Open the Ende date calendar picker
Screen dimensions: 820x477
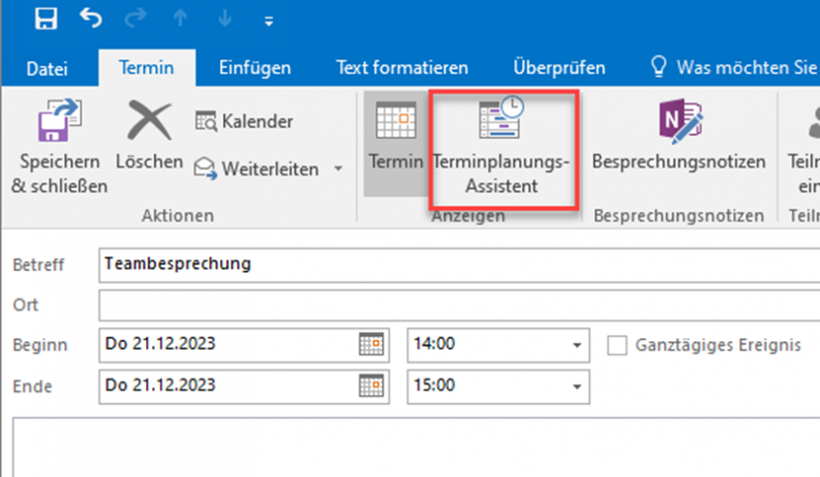[371, 386]
